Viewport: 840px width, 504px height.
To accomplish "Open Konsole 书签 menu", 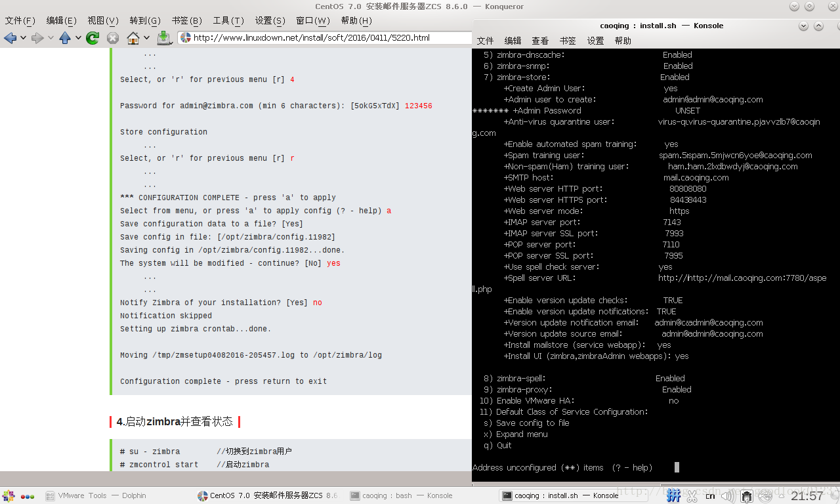I will pos(568,41).
